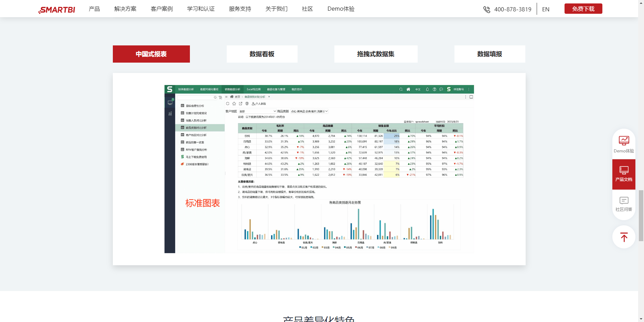The image size is (644, 322).
Task: Click the home icon in the green navigation bar
Action: click(408, 89)
